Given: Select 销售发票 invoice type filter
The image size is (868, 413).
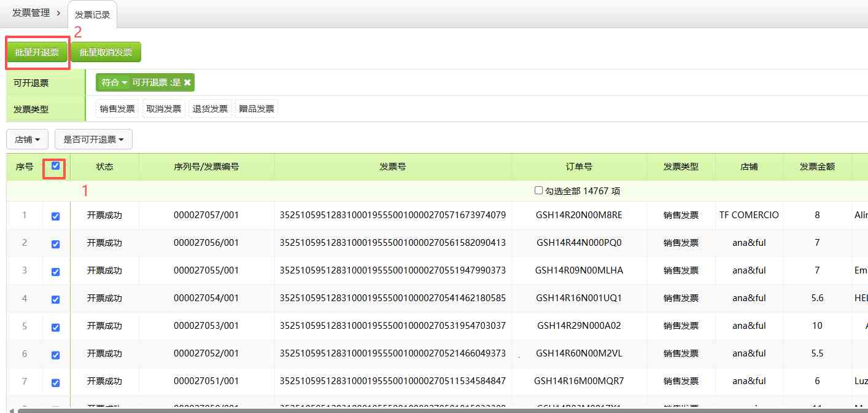Looking at the screenshot, I should (x=117, y=108).
